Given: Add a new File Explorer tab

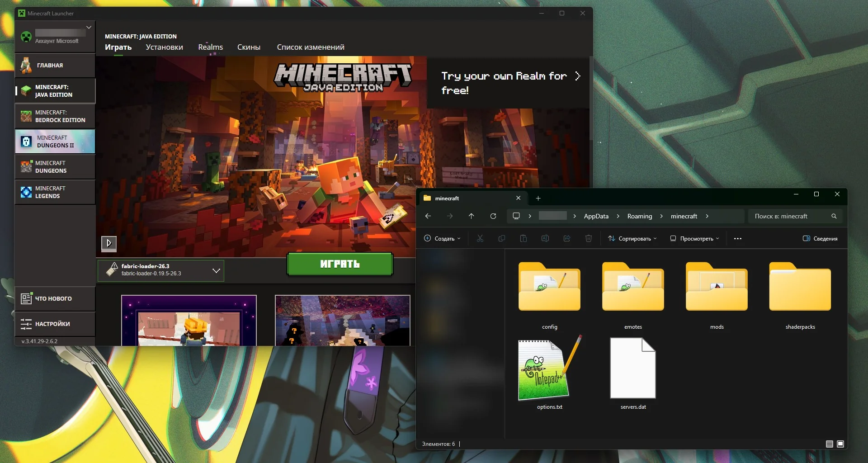Looking at the screenshot, I should pos(538,198).
